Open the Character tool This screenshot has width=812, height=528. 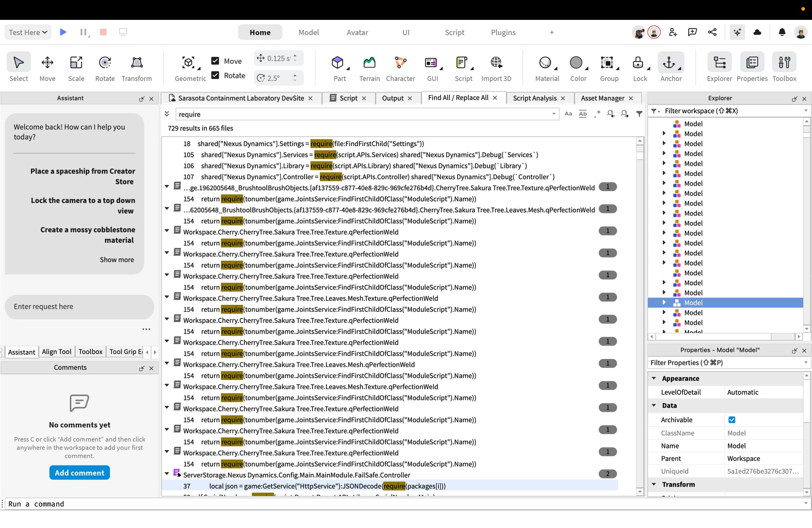(x=400, y=67)
